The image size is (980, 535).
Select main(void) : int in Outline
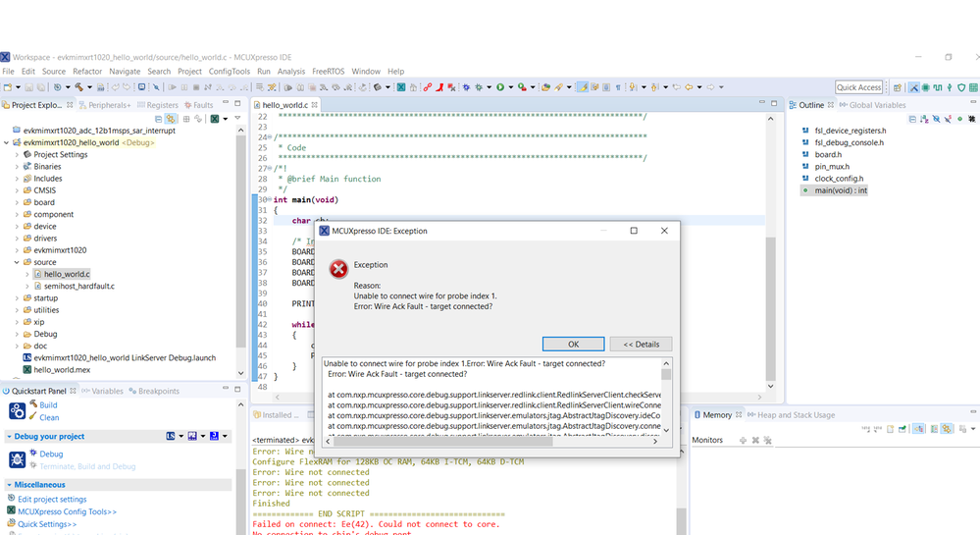tap(840, 190)
